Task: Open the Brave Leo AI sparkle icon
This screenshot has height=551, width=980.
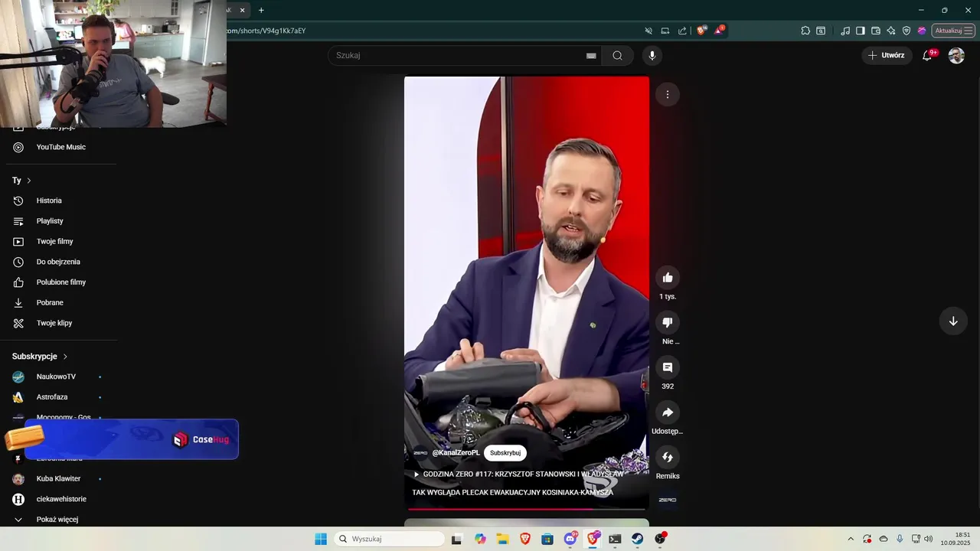Action: 891,31
